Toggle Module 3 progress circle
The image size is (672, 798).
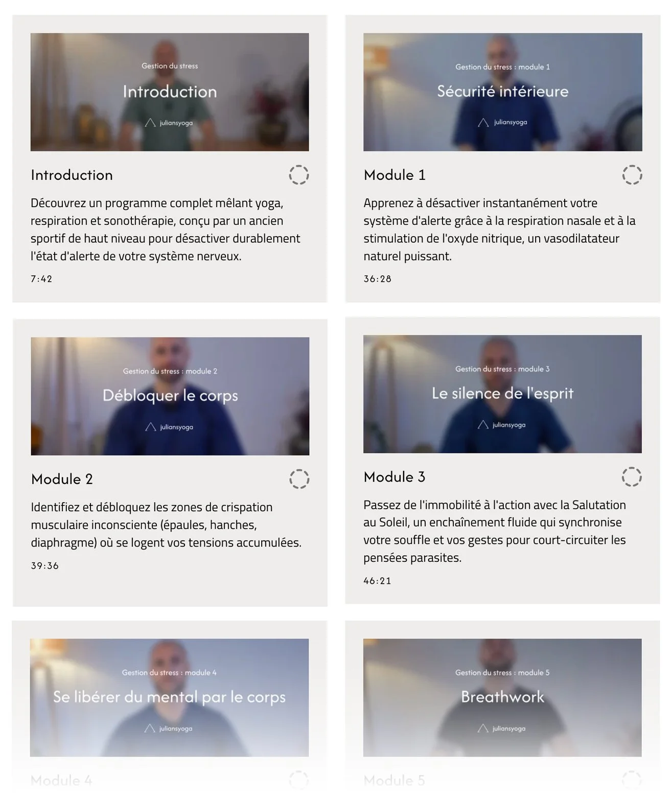pos(632,476)
